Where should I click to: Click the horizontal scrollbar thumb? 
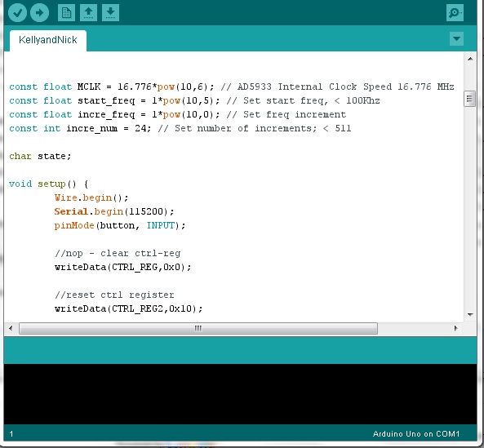tap(198, 328)
